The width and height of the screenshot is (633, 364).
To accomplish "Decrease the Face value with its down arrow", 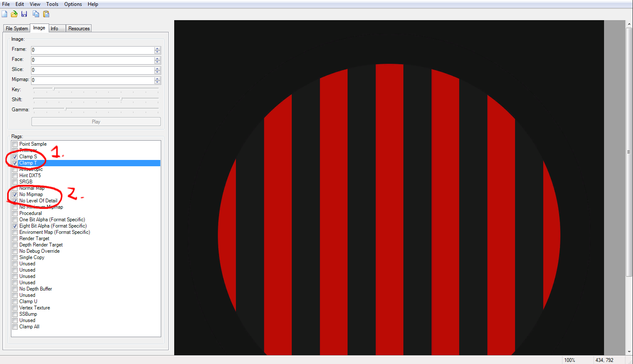I will [x=157, y=62].
